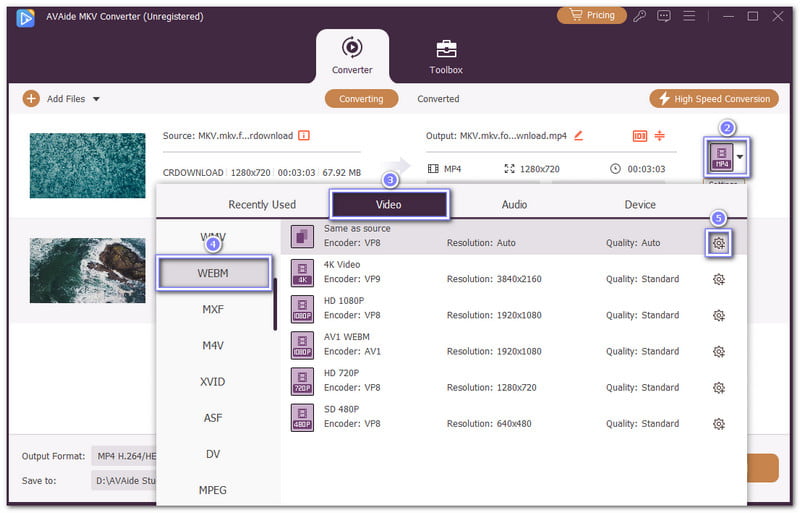Click the Output file name text
Image resolution: width=800 pixels, height=513 pixels.
tap(496, 136)
